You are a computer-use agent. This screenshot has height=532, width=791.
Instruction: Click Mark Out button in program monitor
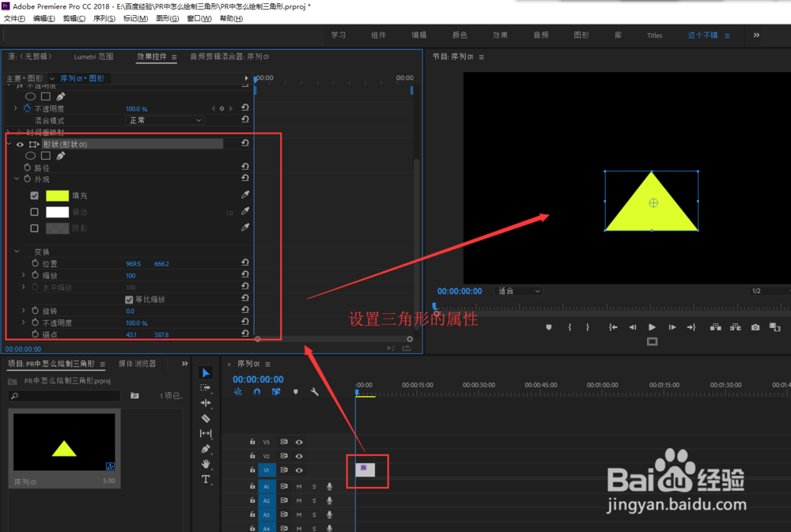588,327
